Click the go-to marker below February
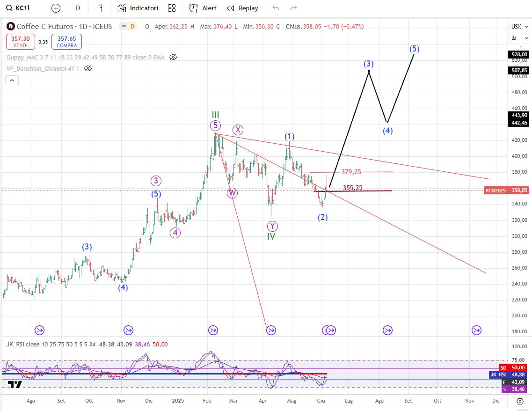Viewport: 532px width, 411px height. point(213,330)
